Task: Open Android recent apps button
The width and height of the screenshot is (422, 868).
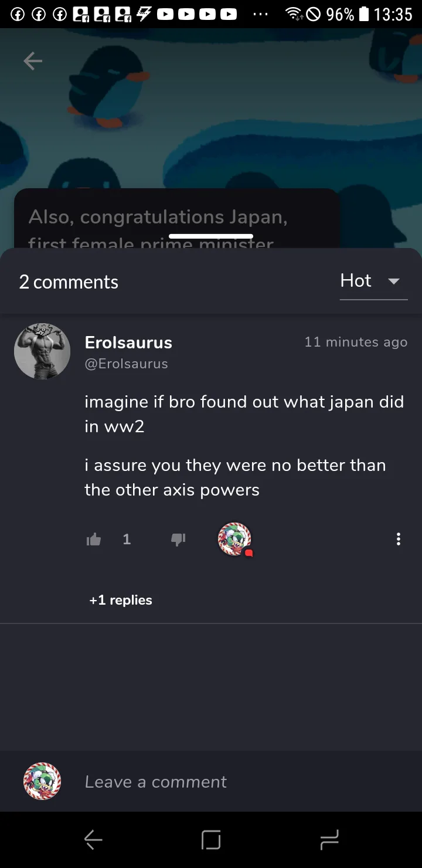Action: coord(329,840)
